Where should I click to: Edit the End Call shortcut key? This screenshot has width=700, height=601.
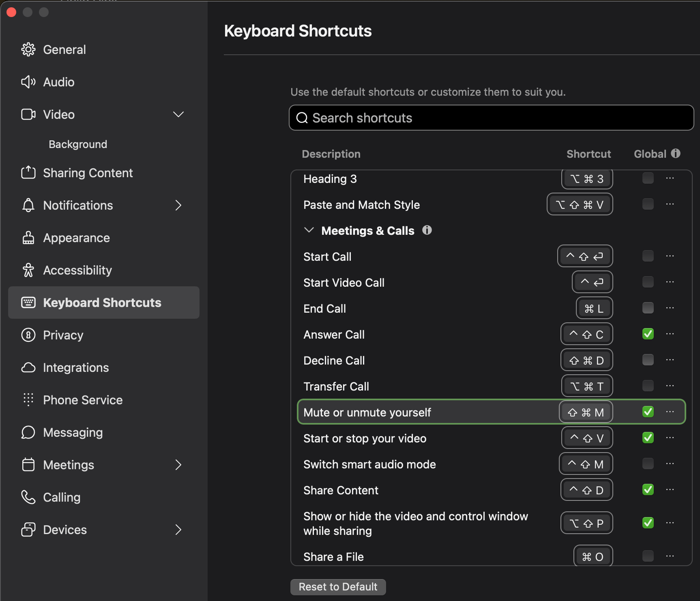594,308
